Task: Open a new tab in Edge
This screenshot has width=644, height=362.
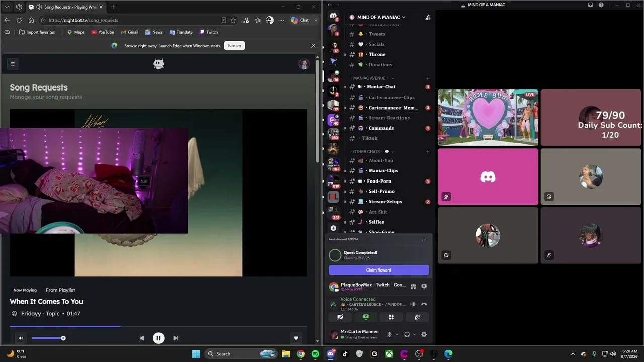Action: (113, 7)
